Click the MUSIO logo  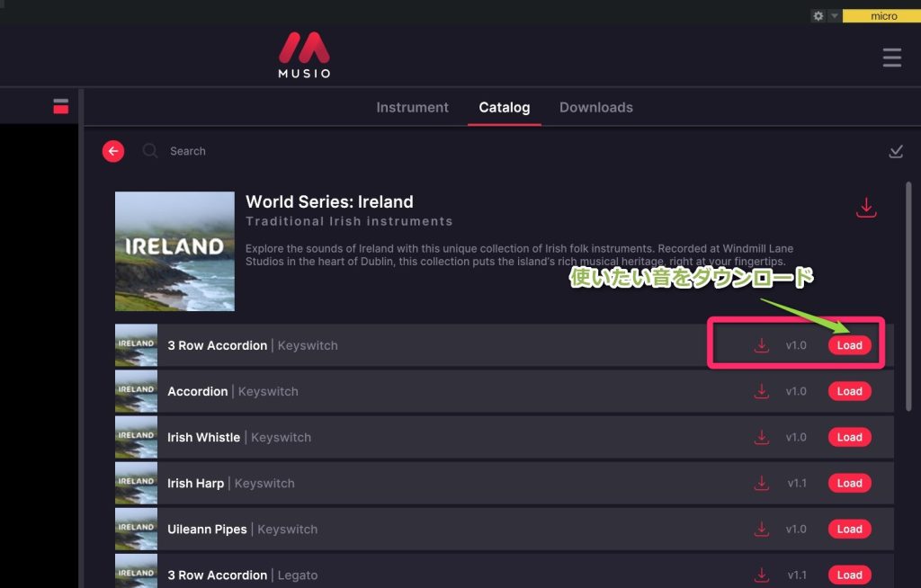coord(304,55)
